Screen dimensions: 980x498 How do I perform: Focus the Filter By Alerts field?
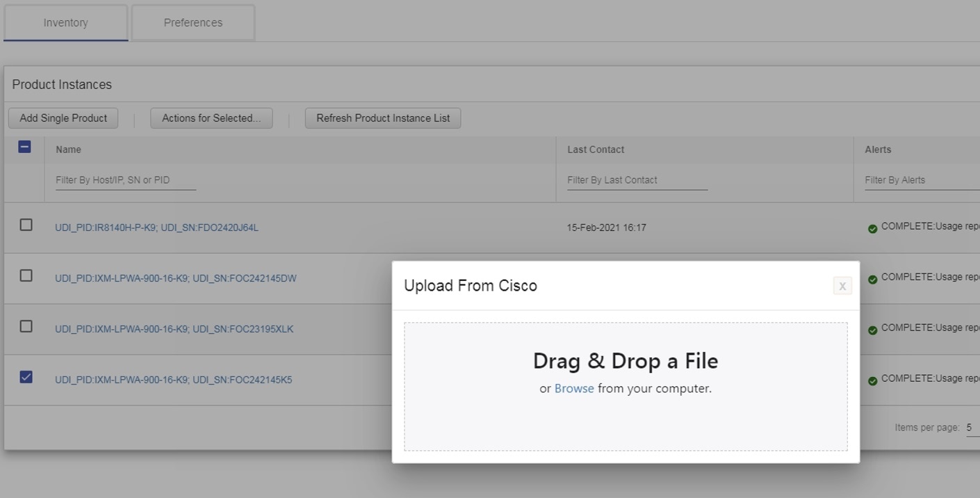point(922,180)
